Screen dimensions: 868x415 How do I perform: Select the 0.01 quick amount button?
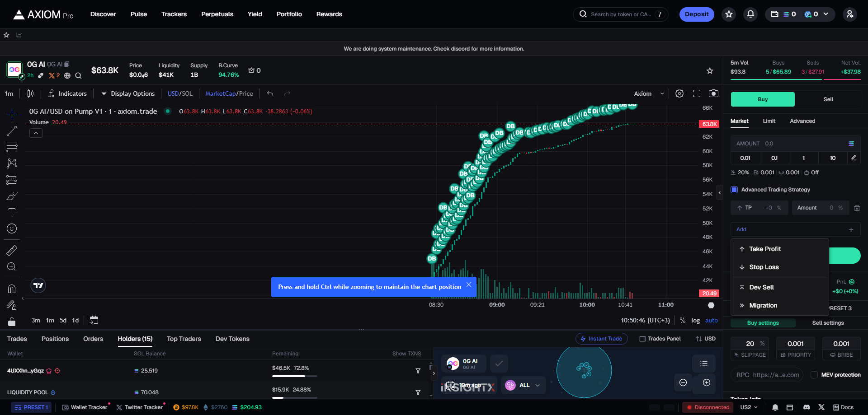pyautogui.click(x=745, y=158)
